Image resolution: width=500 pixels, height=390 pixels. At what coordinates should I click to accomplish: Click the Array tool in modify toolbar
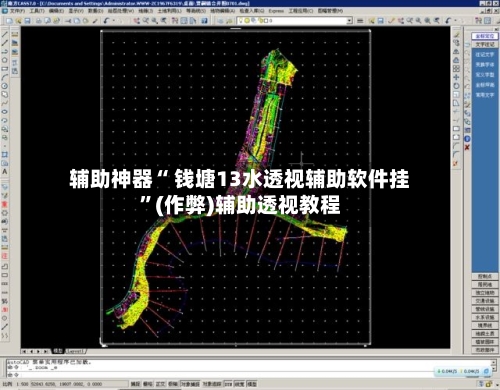[456, 68]
